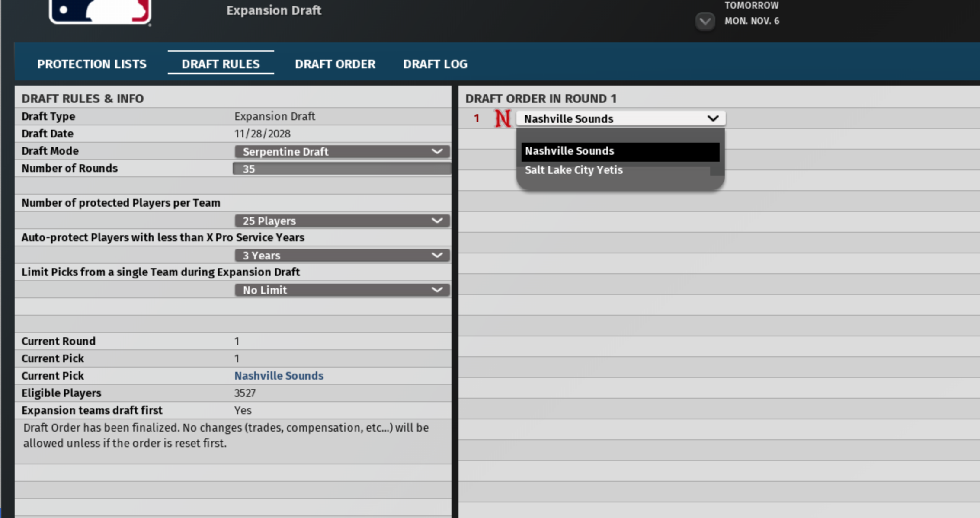This screenshot has height=518, width=980.
Task: Click the Draft Order in Round 1 header
Action: [541, 99]
